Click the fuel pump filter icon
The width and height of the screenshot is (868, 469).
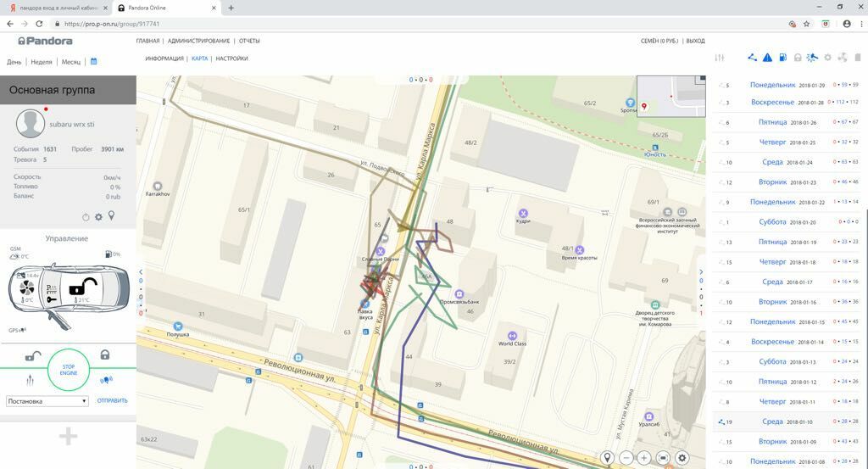(782, 58)
